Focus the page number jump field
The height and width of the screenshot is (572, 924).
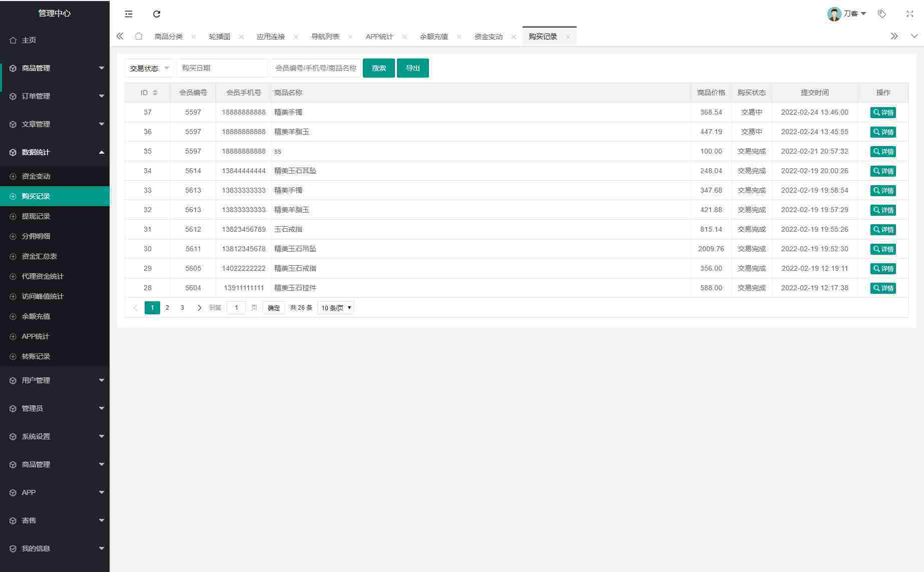point(236,308)
